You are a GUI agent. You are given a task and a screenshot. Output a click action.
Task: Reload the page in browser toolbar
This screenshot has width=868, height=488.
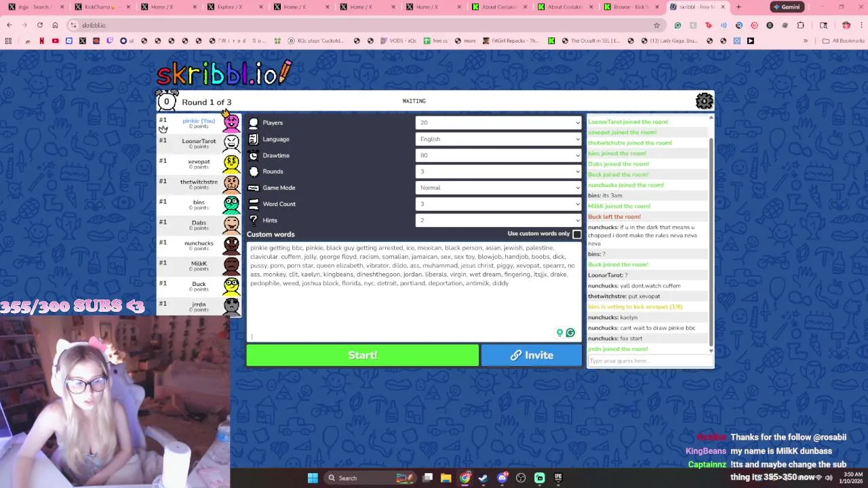pyautogui.click(x=39, y=25)
